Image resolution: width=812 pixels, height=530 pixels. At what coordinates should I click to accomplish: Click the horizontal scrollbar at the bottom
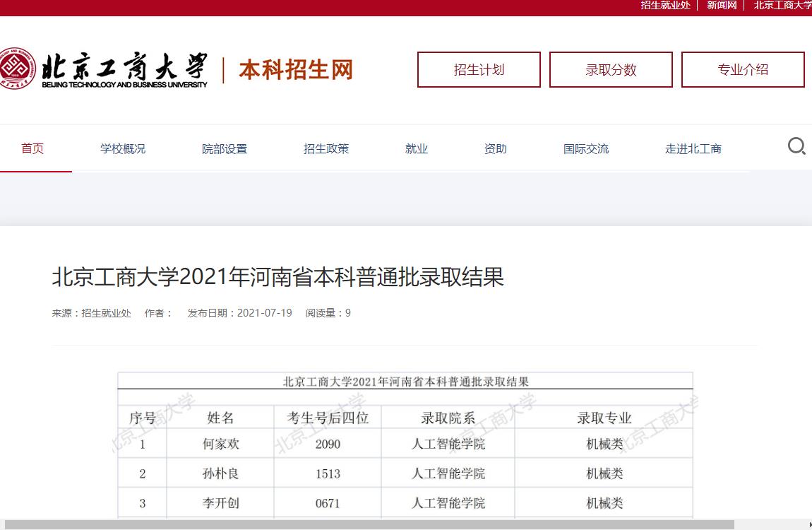click(369, 525)
